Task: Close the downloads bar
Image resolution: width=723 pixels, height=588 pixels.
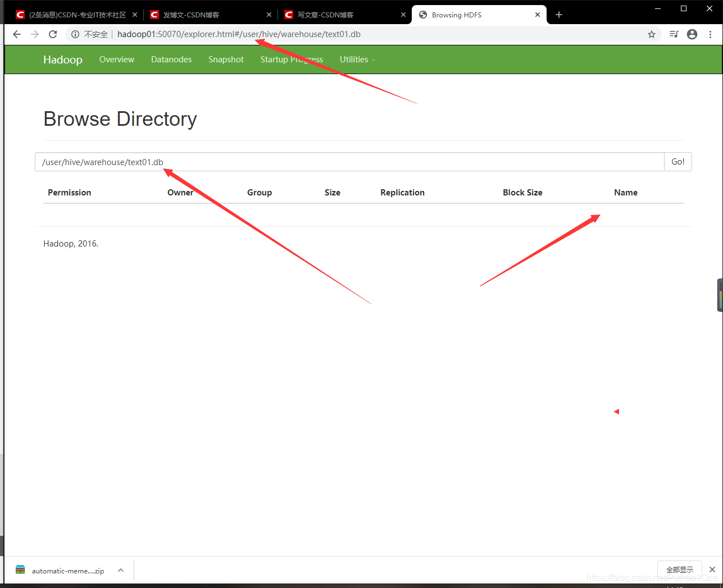Action: click(x=712, y=569)
